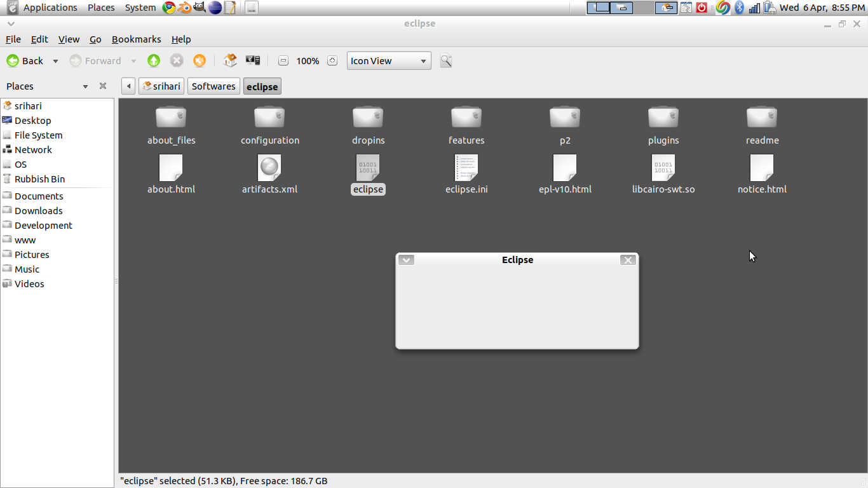868x488 pixels.
Task: Select the p2 folder
Action: pyautogui.click(x=565, y=125)
